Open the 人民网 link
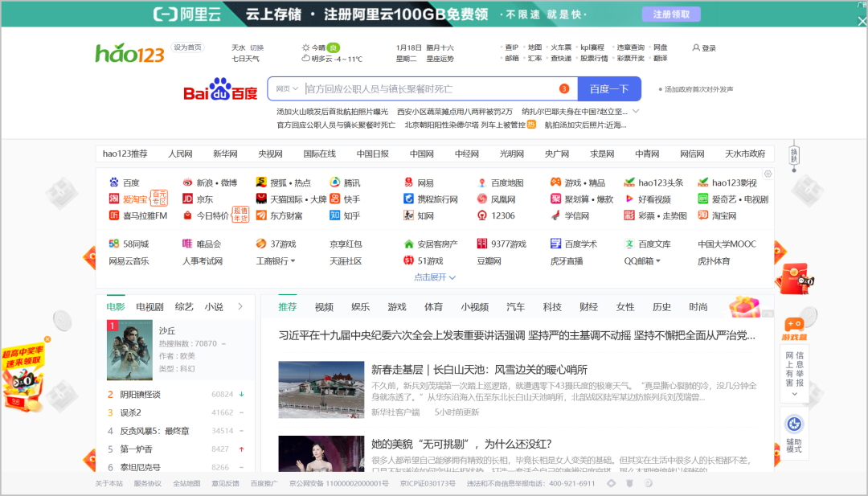Image resolution: width=868 pixels, height=496 pixels. point(181,154)
